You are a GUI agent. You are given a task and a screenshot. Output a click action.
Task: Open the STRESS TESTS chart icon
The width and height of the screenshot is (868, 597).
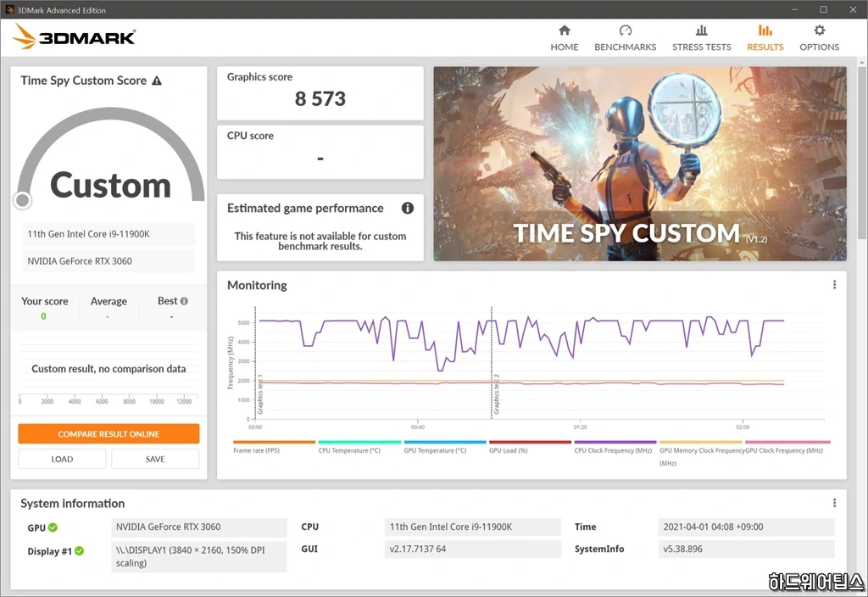[701, 30]
